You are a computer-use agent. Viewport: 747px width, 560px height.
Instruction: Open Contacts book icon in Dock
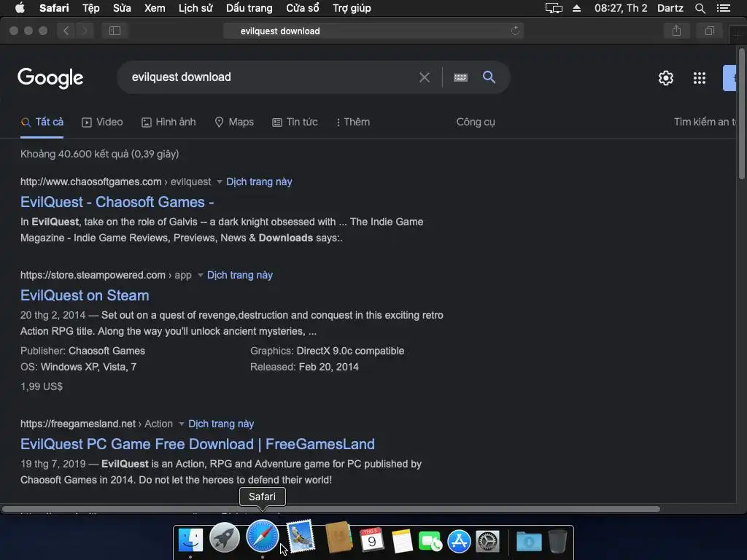[338, 538]
